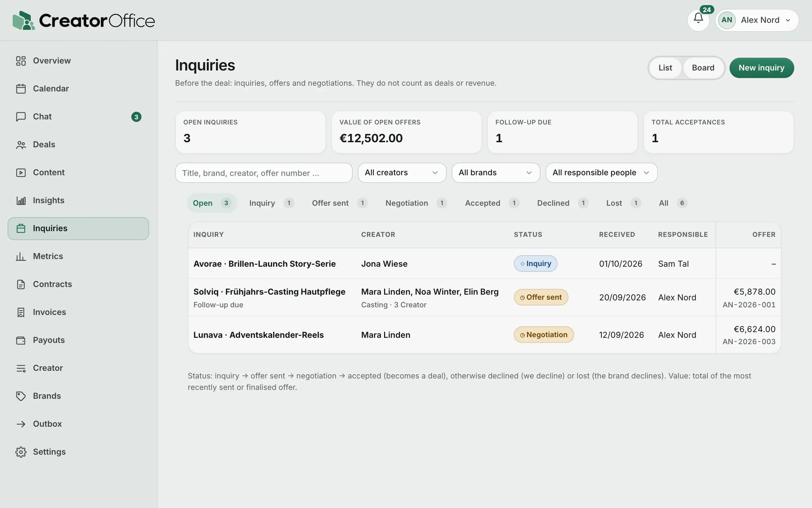Click the €6,624.00 offer amount
Viewport: 812px width, 508px height.
coord(754,329)
